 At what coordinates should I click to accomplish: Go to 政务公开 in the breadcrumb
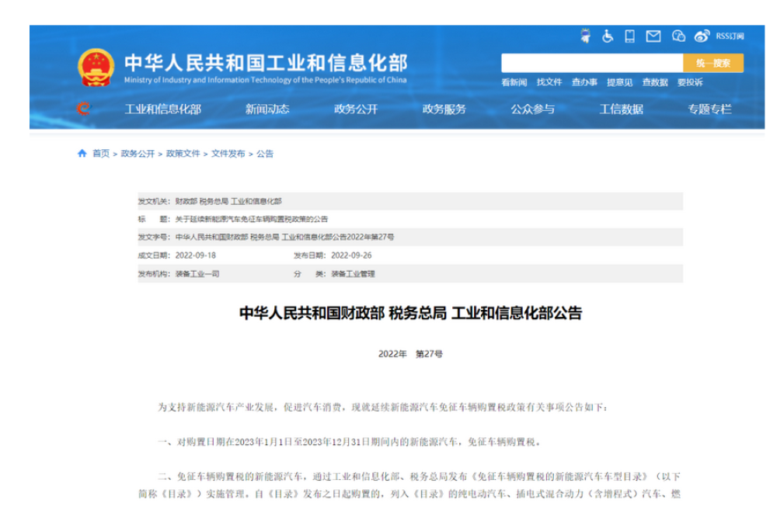tap(138, 154)
